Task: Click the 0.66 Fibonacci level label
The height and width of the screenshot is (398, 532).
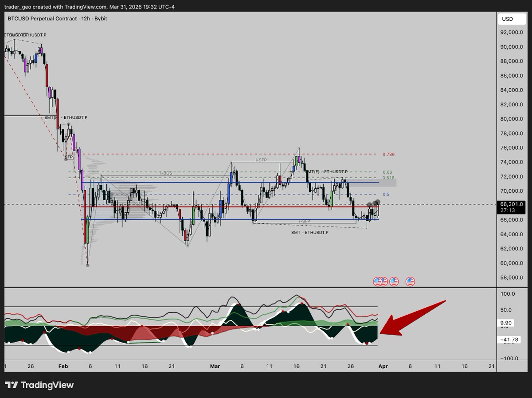Action: pos(387,172)
